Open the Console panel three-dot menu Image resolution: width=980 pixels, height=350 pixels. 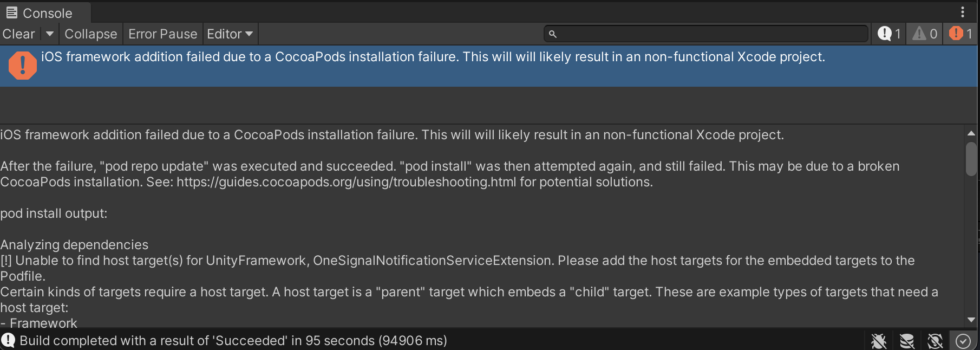tap(962, 12)
